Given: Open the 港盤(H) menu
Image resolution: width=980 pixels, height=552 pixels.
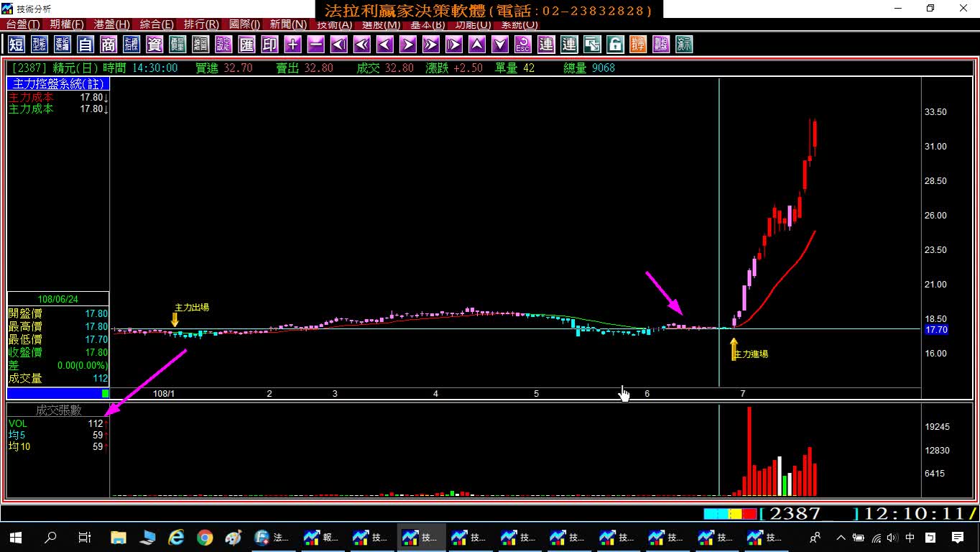Looking at the screenshot, I should (112, 24).
